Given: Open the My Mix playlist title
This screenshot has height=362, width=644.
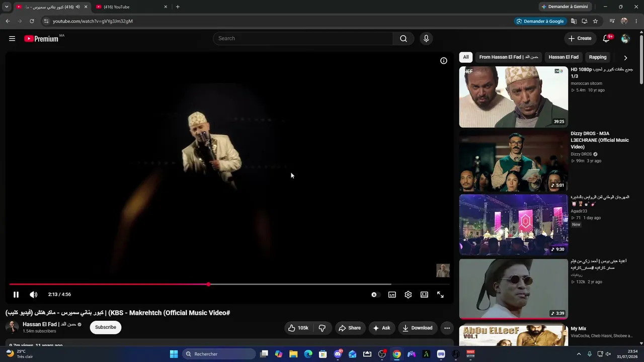Looking at the screenshot, I should pyautogui.click(x=579, y=329).
